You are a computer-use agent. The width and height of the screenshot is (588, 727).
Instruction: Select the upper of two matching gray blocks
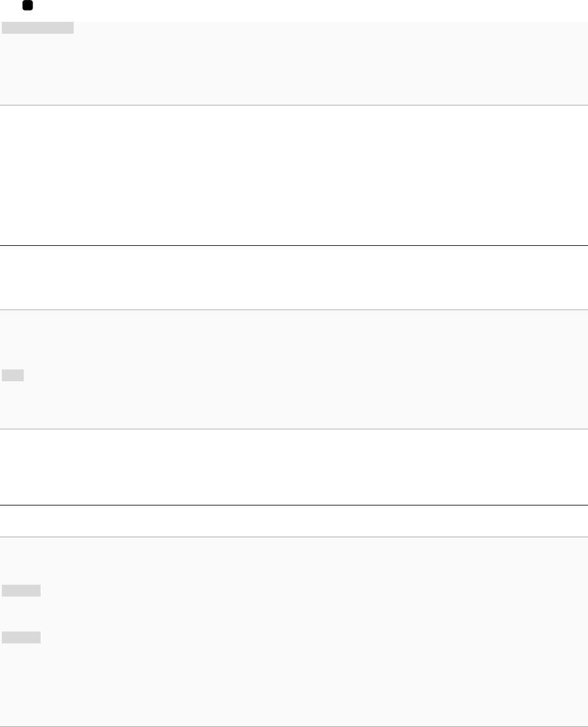click(21, 590)
